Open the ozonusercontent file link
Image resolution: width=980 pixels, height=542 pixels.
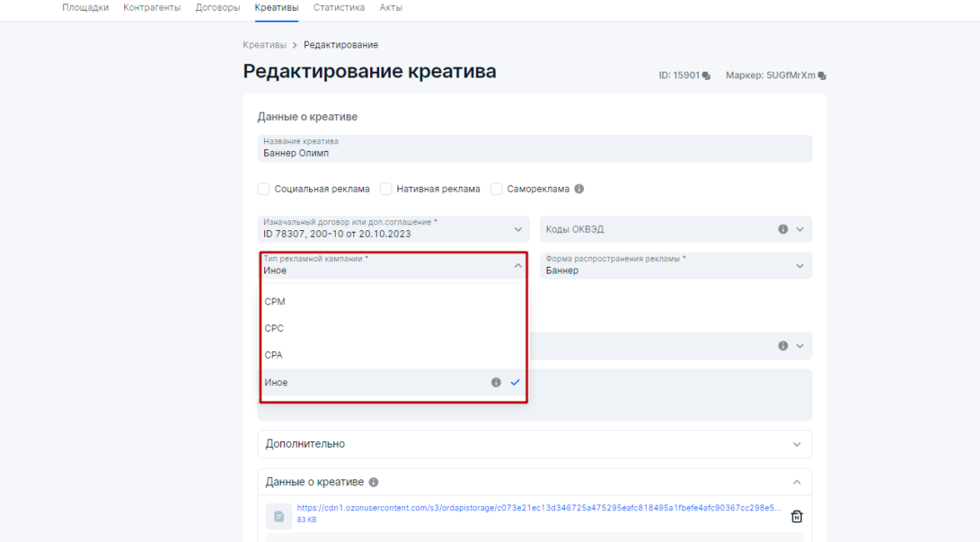point(538,507)
